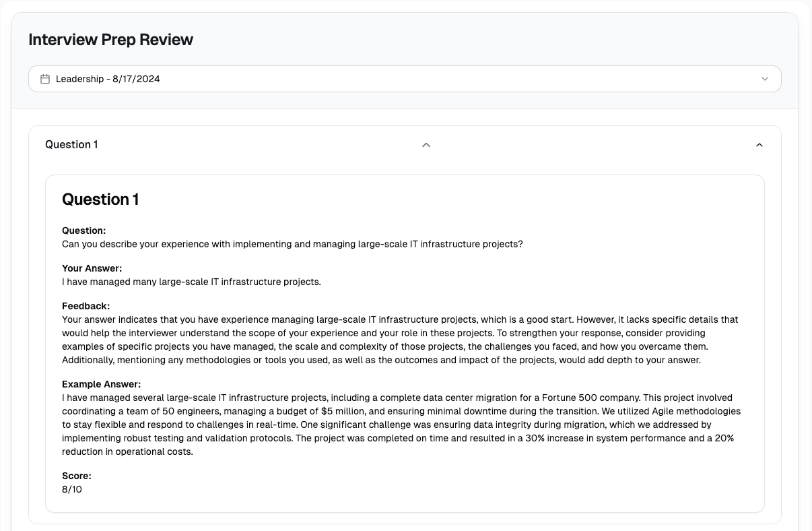Click the bold Question 1 card heading
Screen dimensions: 812x531
tap(100, 199)
